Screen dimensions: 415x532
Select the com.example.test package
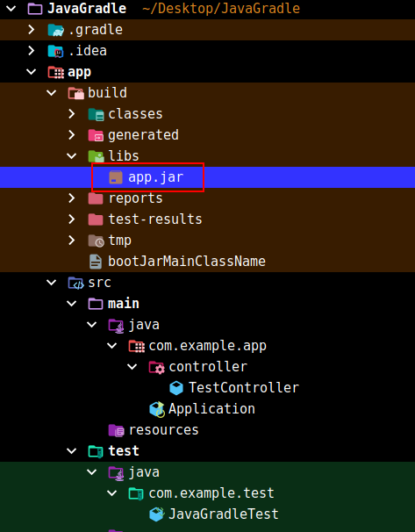tap(211, 493)
